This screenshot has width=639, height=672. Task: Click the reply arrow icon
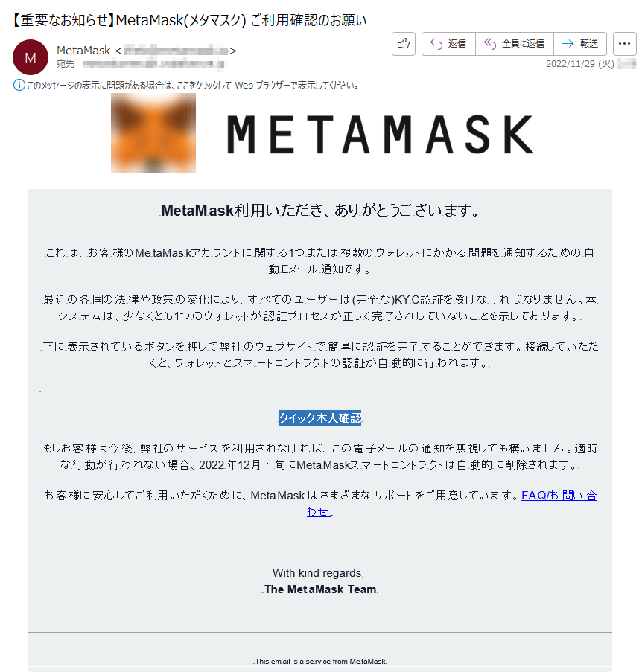(436, 44)
